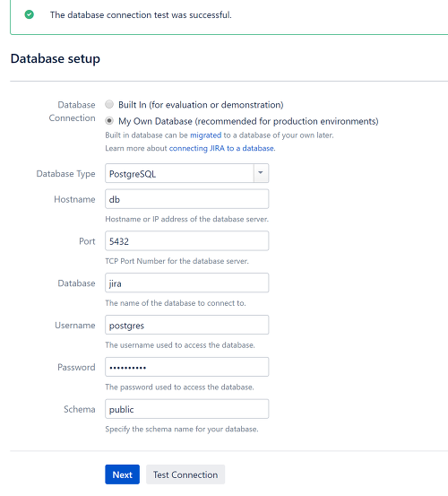Select My Own Database radio option
Viewport: 448px width, 496px height.
click(x=109, y=121)
